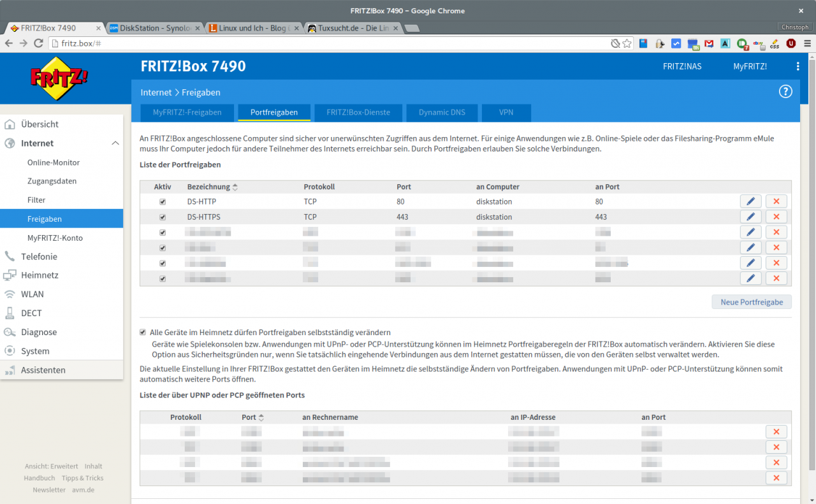The width and height of the screenshot is (816, 504).
Task: Delete the DS-HTTP port forwarding entry
Action: (x=776, y=201)
